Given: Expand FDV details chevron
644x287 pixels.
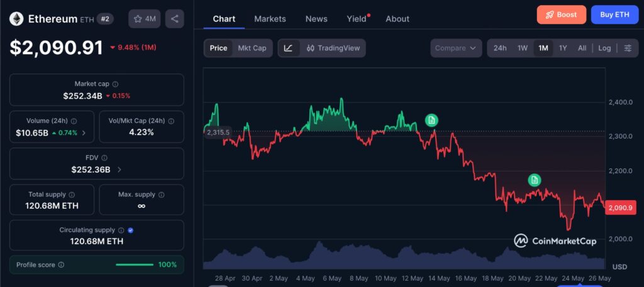Looking at the screenshot, I should pos(119,170).
